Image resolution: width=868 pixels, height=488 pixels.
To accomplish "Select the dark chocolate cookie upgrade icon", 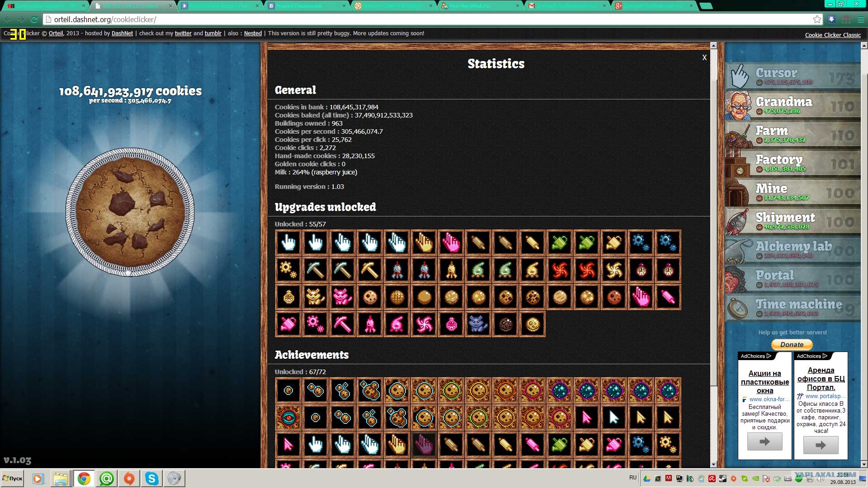I will [505, 324].
